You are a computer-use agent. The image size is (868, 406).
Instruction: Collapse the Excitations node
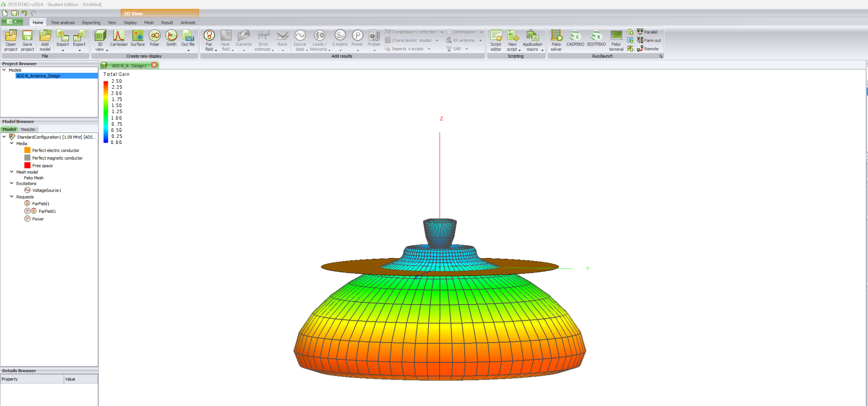coord(12,183)
